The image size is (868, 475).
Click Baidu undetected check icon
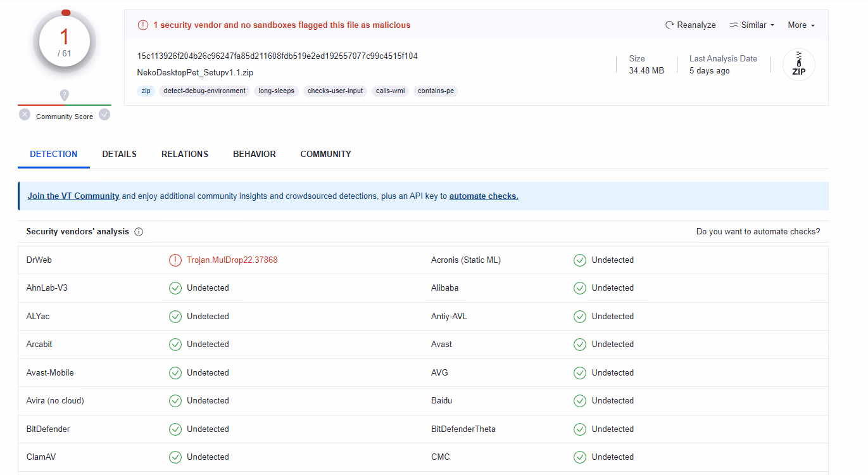pos(580,401)
